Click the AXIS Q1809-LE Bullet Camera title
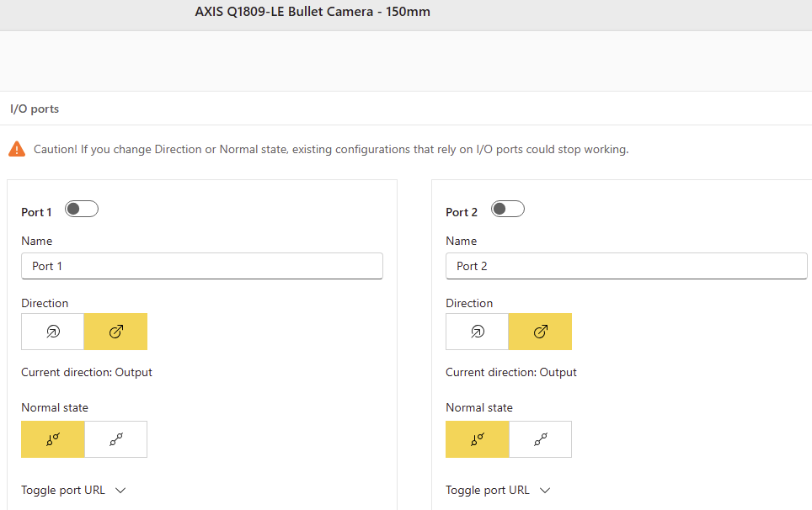 [313, 12]
